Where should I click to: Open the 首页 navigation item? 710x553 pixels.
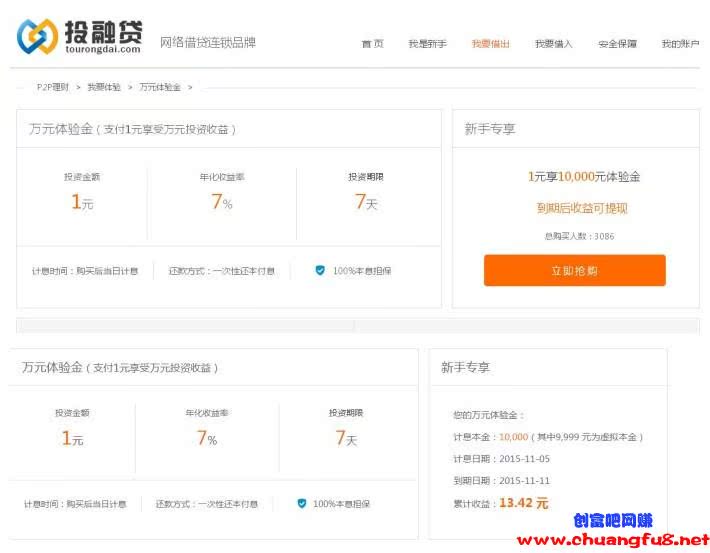(373, 43)
